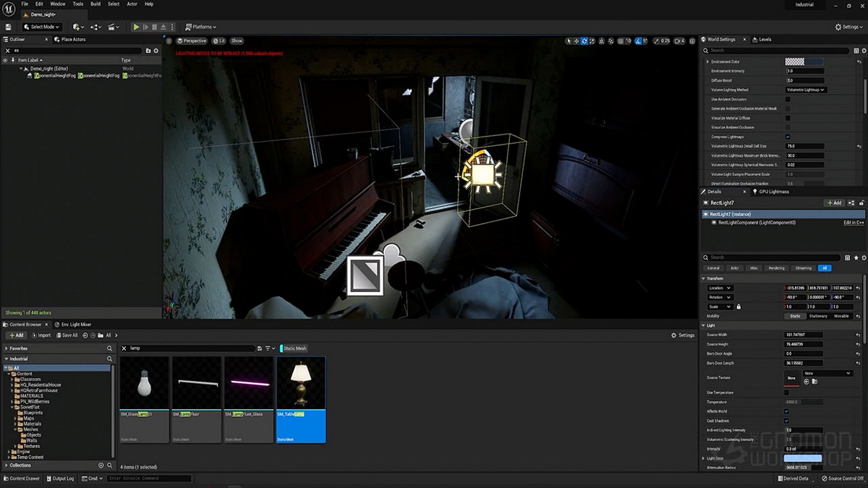Click the Eject icon beside Stop
Image resolution: width=868 pixels, height=488 pixels.
tap(164, 27)
